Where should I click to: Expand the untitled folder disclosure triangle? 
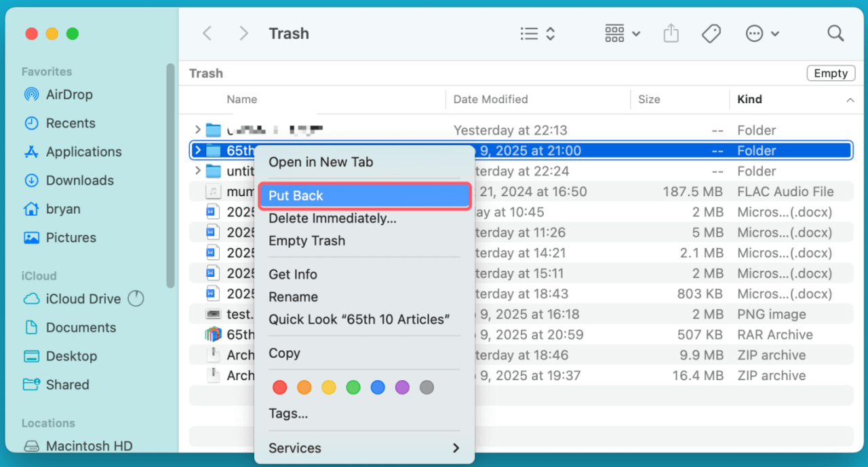[197, 171]
